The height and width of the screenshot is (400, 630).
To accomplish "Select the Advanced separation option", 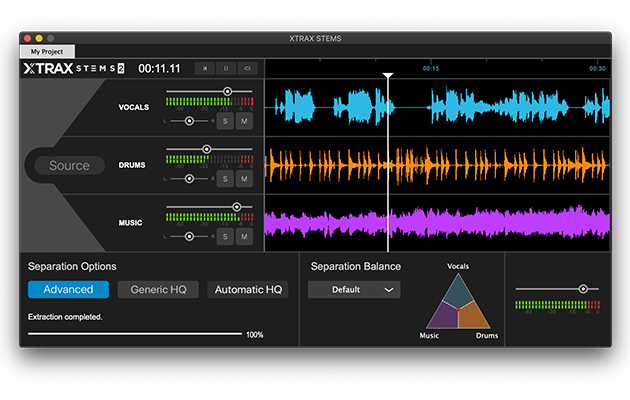I will [x=69, y=290].
